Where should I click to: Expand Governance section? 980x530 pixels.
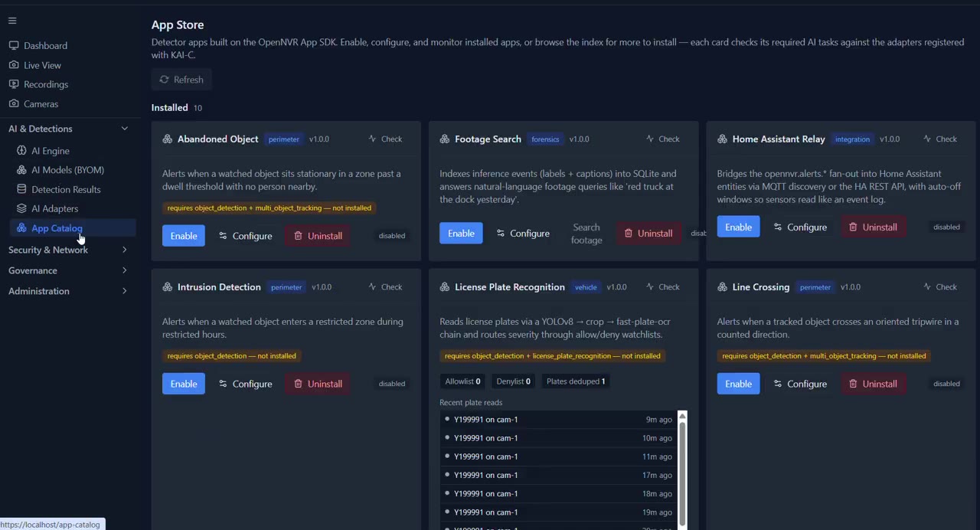click(x=68, y=270)
